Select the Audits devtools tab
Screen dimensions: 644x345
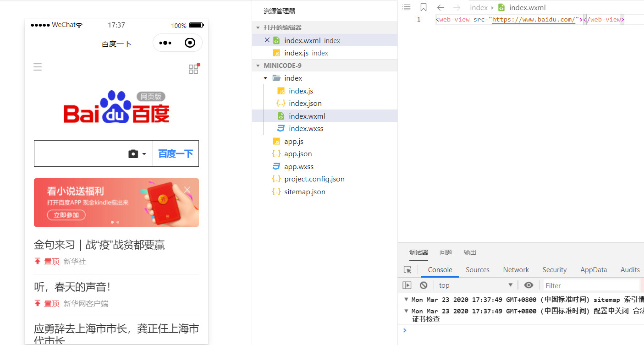click(x=630, y=270)
